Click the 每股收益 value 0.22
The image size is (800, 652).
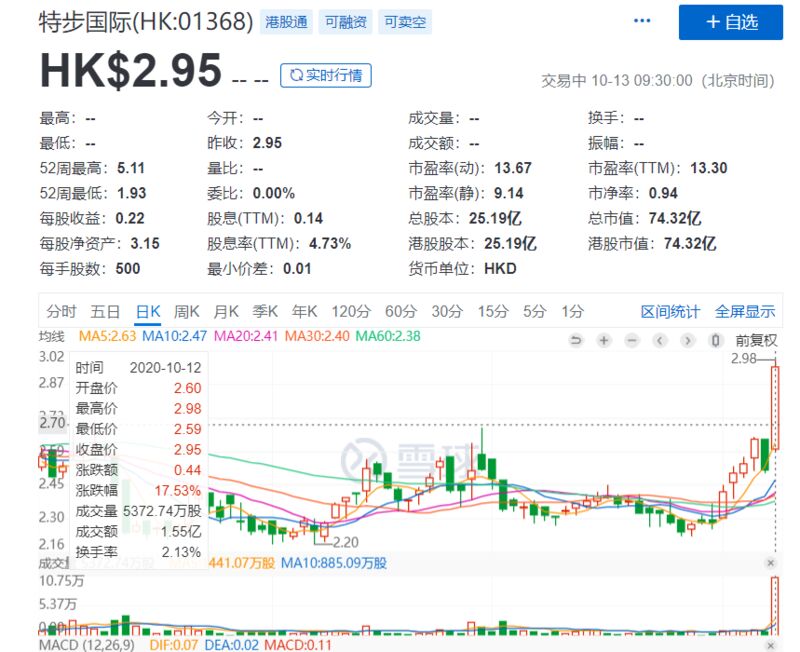point(130,218)
